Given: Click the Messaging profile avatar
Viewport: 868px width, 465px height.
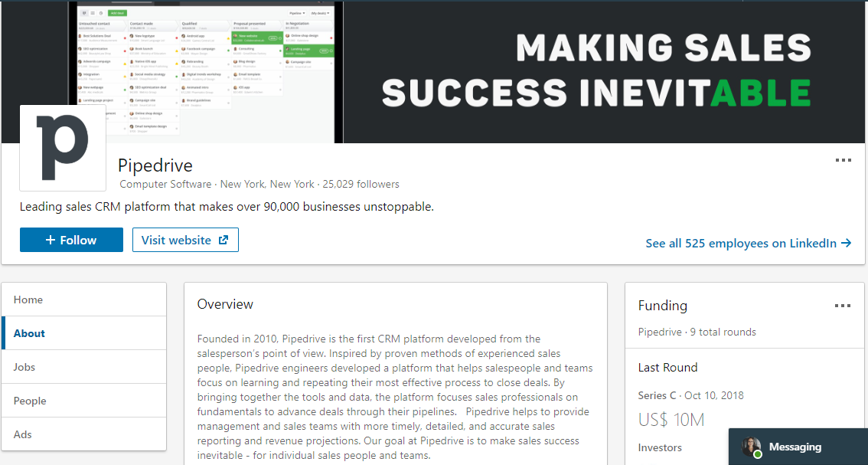Looking at the screenshot, I should [x=750, y=447].
